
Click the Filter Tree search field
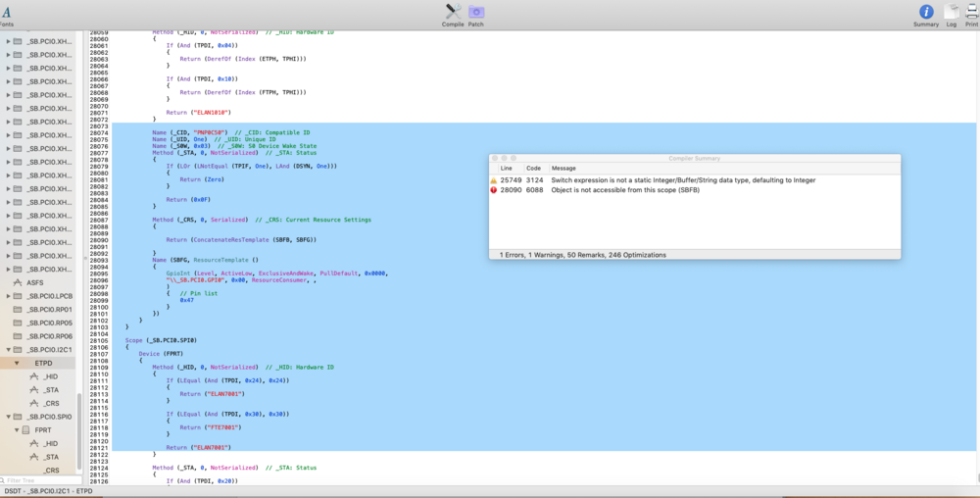(x=39, y=480)
